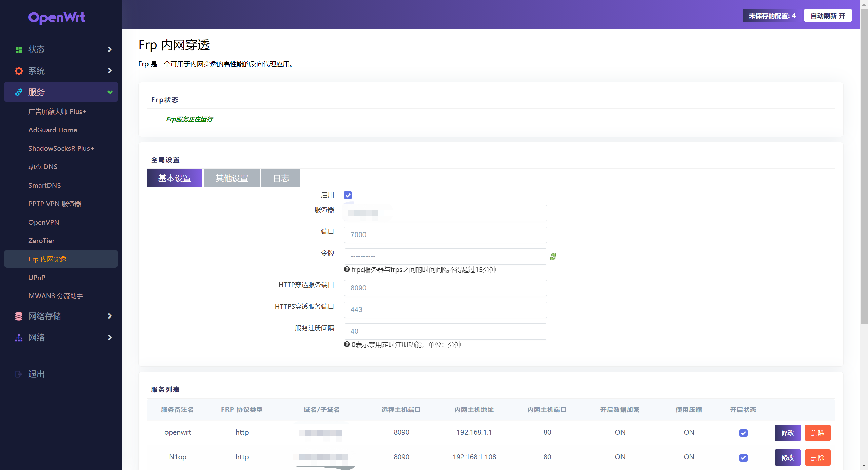Collapse the 服务 menu chevron
This screenshot has width=868, height=470.
[110, 92]
